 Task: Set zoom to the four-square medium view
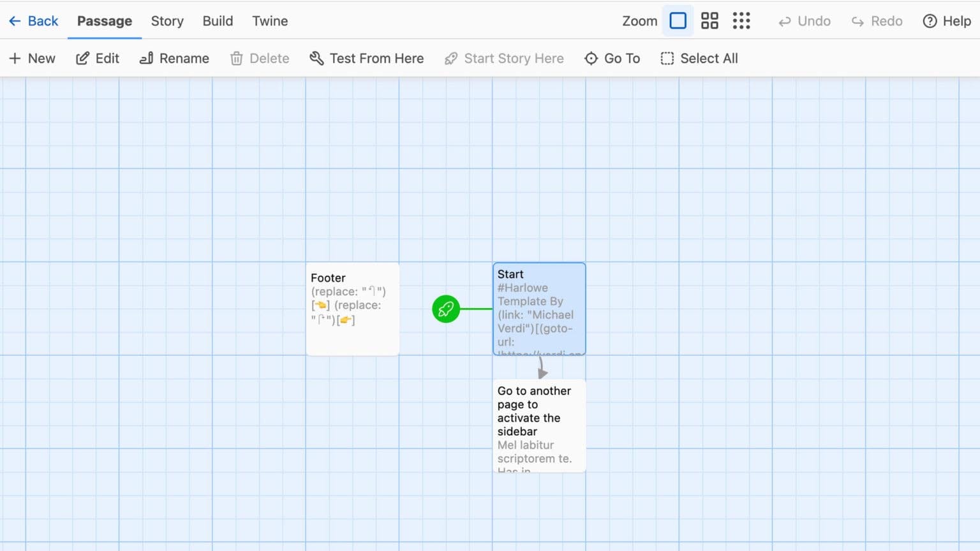click(x=709, y=21)
